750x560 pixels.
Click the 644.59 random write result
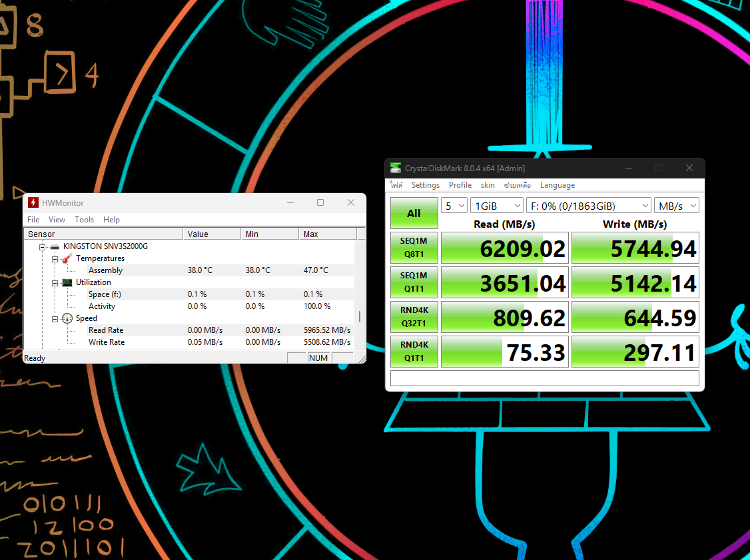[635, 316]
